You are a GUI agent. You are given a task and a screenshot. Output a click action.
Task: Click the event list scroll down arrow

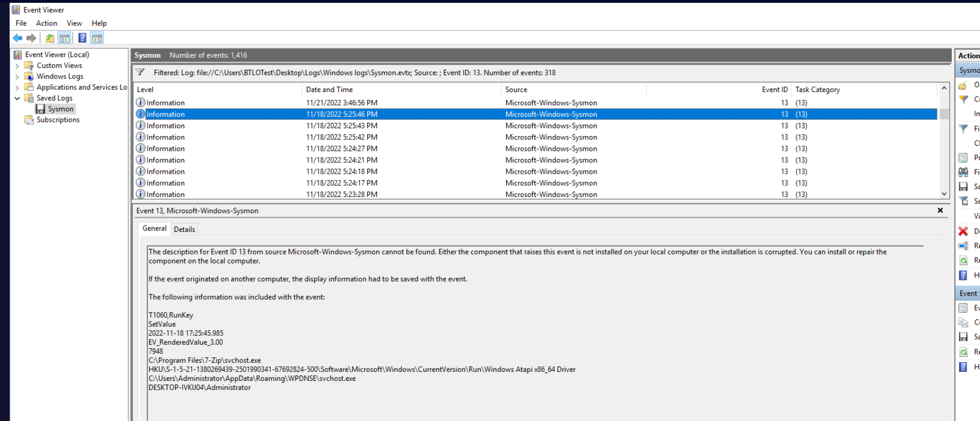click(x=944, y=194)
